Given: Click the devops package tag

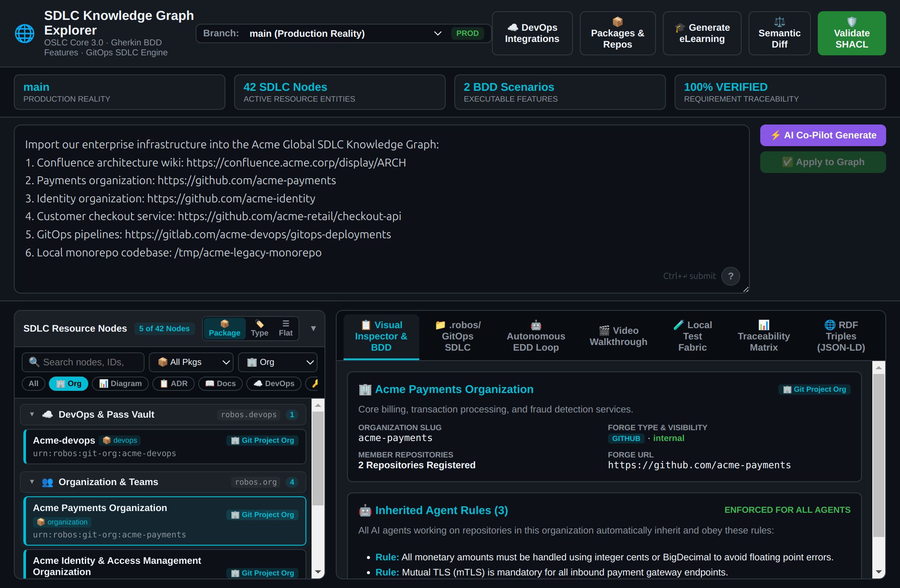Looking at the screenshot, I should [120, 440].
